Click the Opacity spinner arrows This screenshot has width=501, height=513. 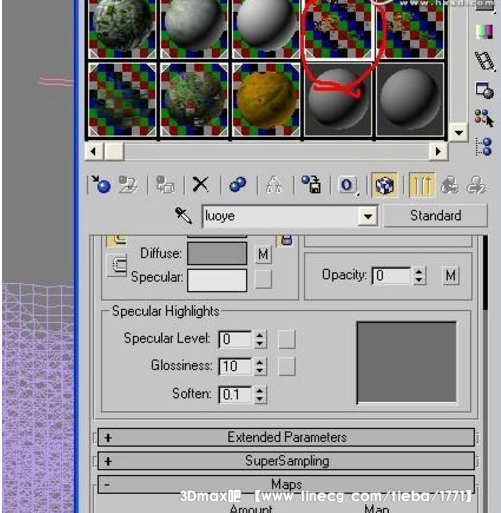click(419, 276)
